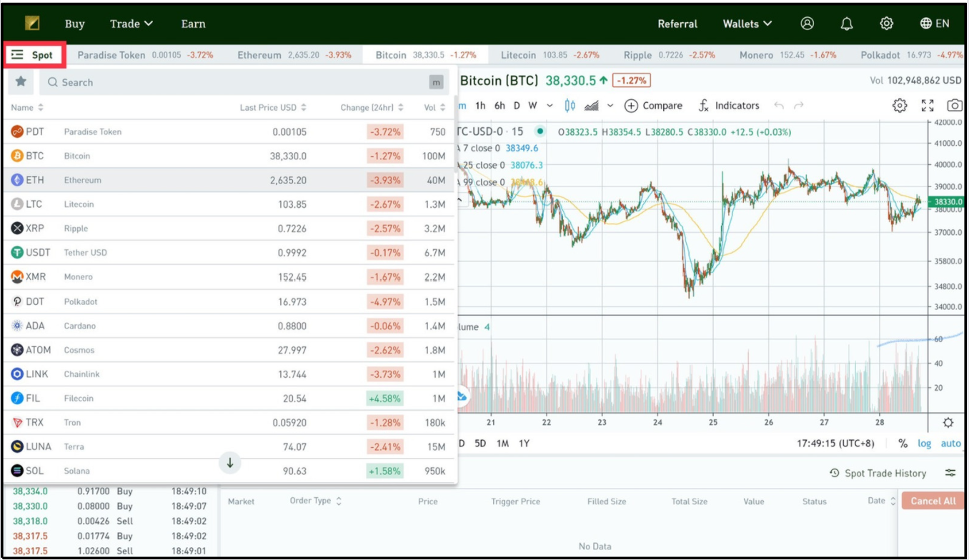Set chart interval to 6h

(500, 106)
